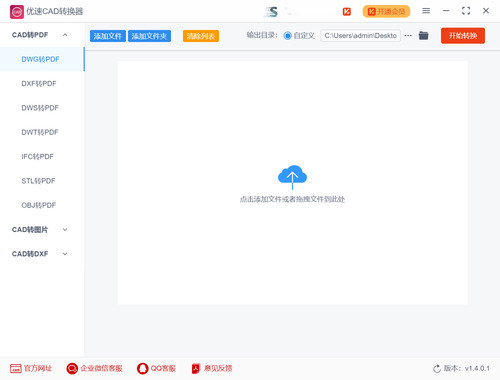Collapse the CAD转PDF section
500x380 pixels.
(x=65, y=35)
